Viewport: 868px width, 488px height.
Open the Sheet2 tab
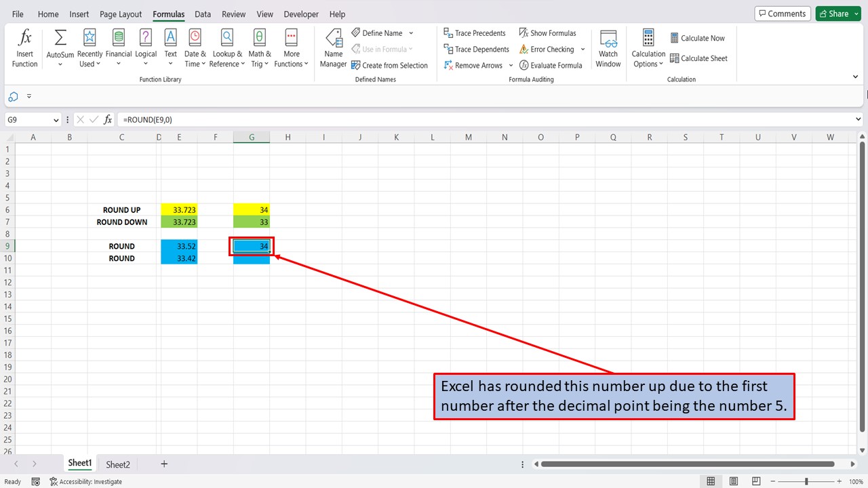tap(117, 464)
